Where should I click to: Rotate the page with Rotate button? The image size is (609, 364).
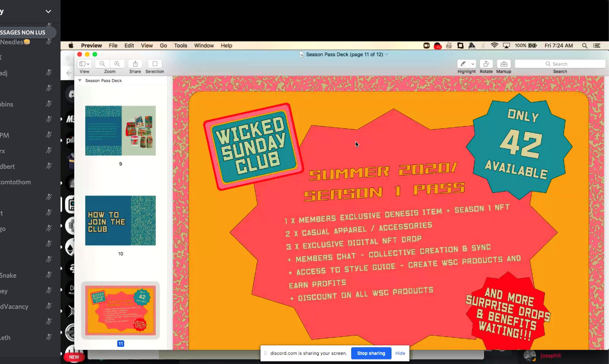[x=486, y=64]
